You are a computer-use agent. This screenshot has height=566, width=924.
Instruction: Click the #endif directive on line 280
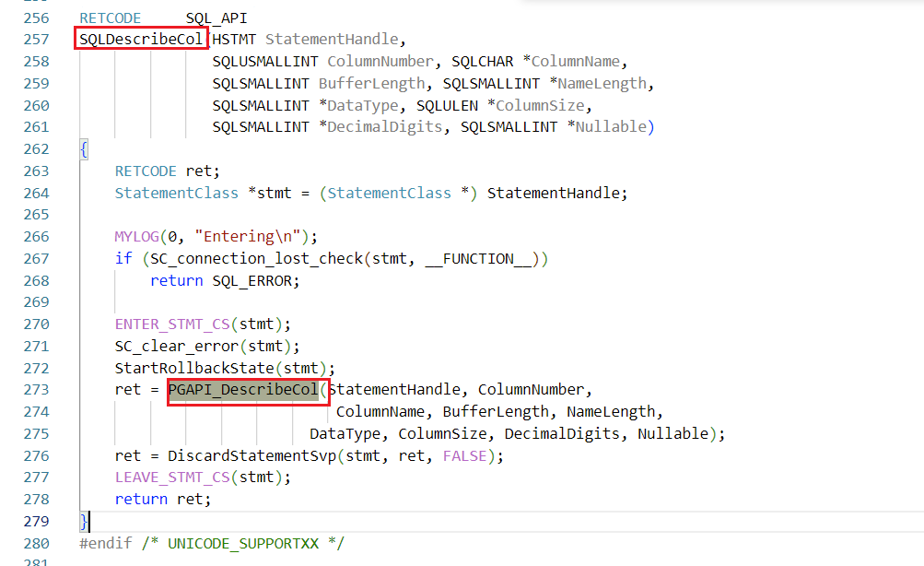(106, 544)
